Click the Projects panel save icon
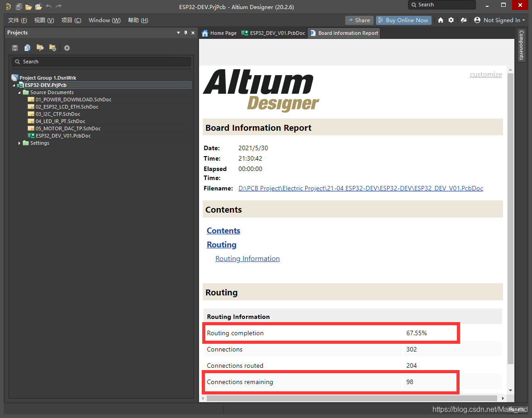 click(15, 48)
